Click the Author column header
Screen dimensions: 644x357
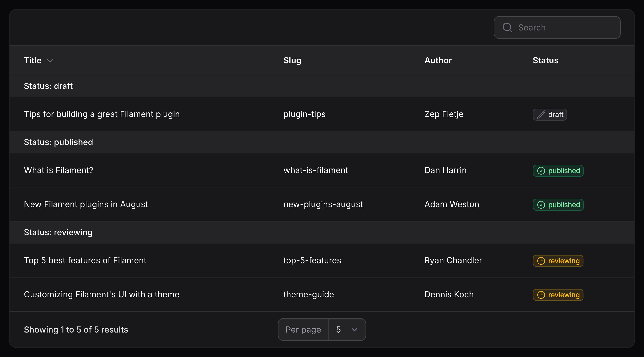(438, 60)
